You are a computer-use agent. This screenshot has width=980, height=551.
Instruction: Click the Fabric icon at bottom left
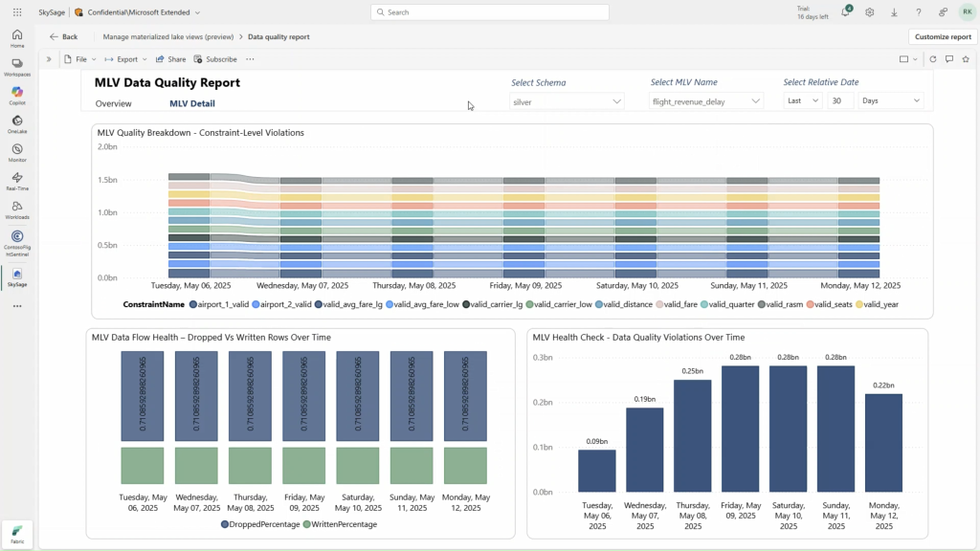[x=17, y=534]
